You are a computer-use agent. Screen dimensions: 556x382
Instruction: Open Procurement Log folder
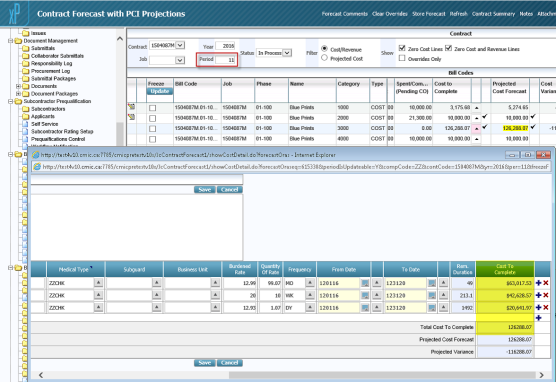coord(46,71)
